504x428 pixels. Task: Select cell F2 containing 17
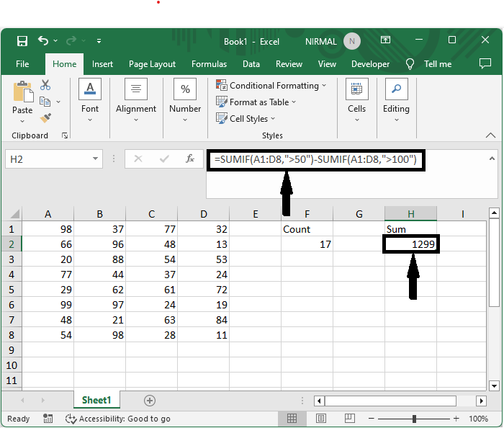[307, 244]
